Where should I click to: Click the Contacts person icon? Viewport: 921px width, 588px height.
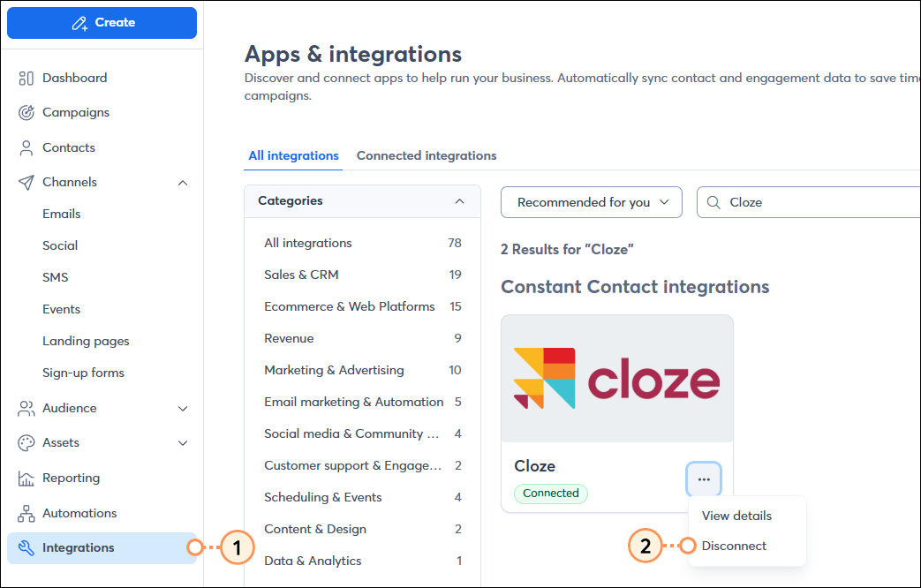point(26,147)
